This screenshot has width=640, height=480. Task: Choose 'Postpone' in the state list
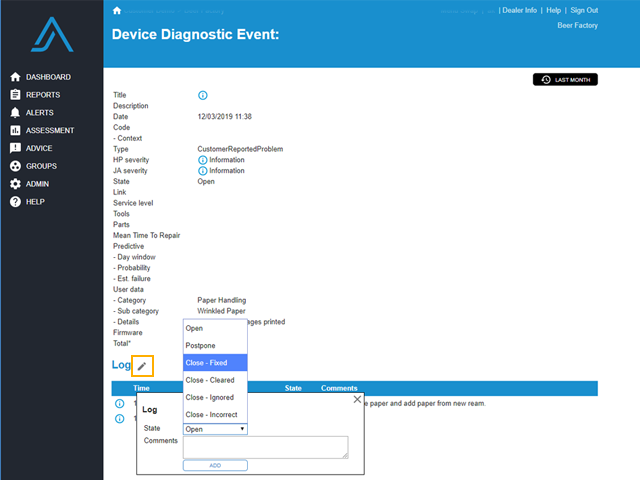click(x=215, y=345)
